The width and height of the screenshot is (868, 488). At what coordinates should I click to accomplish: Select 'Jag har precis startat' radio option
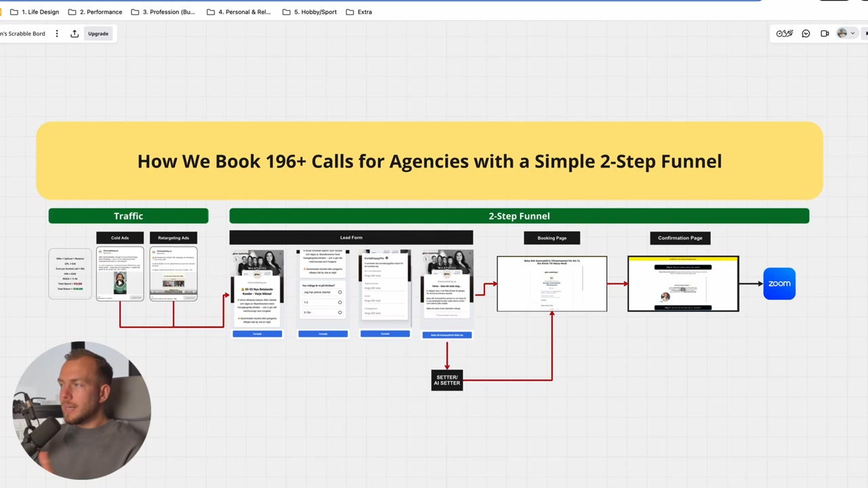[340, 292]
